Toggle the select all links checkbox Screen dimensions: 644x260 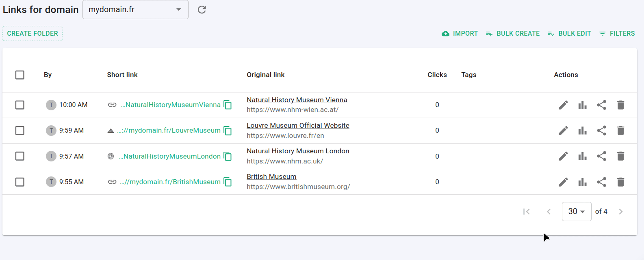20,75
